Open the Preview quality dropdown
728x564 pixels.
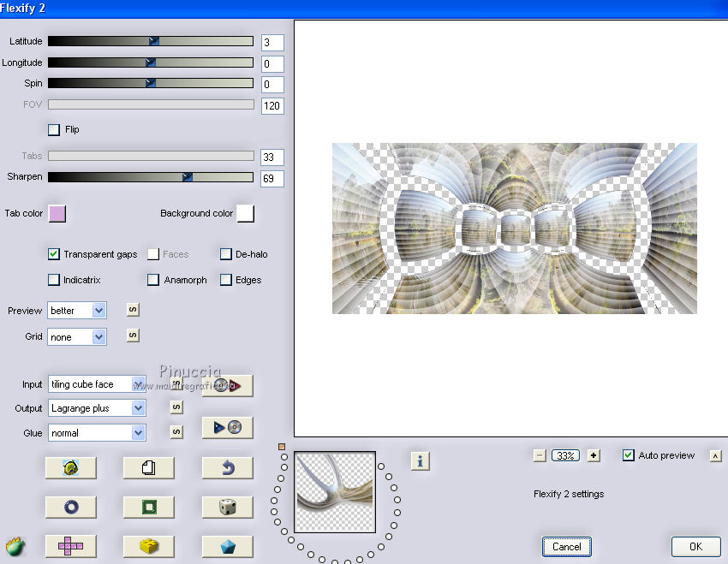point(77,311)
